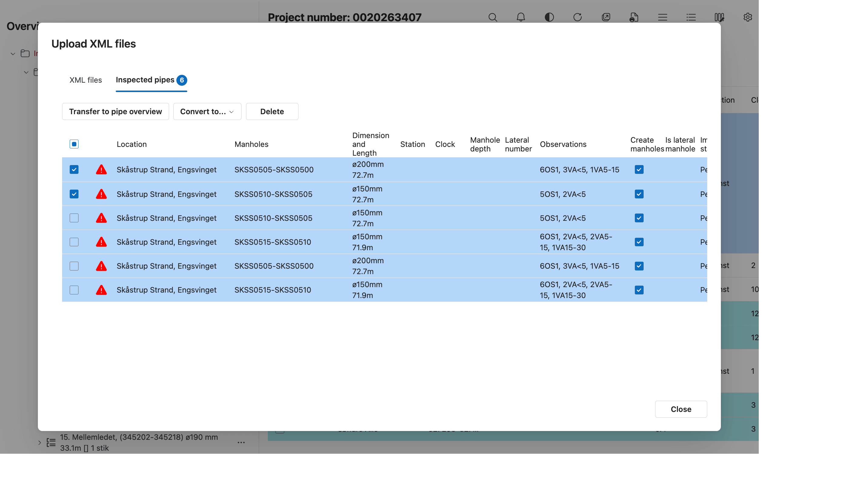Open the notifications bell icon

[521, 17]
